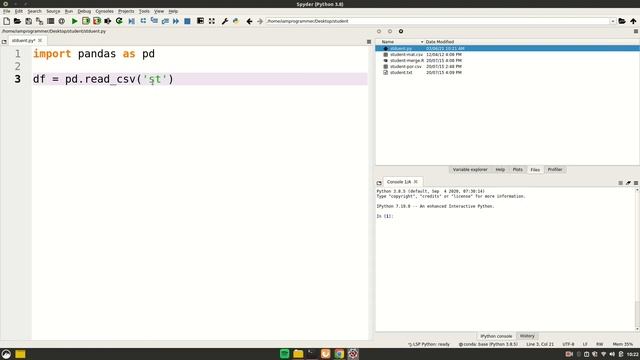Browse for a working directory
Viewport: 640px width, 360px height.
point(622,21)
